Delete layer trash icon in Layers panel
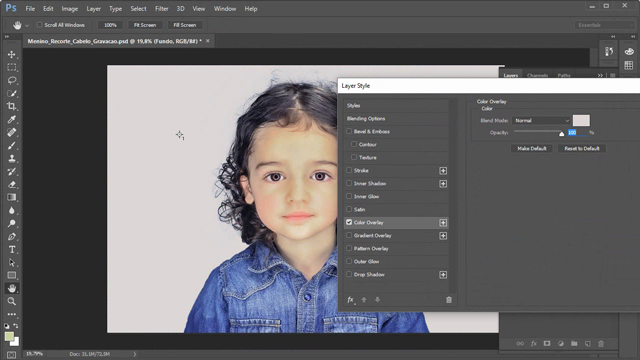The width and height of the screenshot is (640, 360). (x=601, y=344)
